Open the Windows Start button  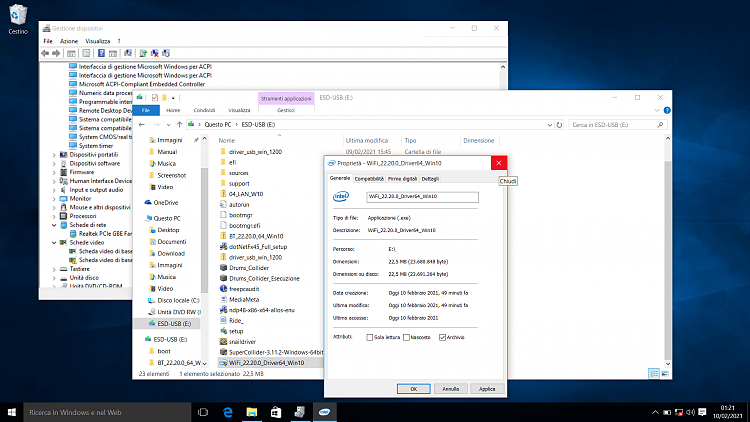tap(11, 412)
